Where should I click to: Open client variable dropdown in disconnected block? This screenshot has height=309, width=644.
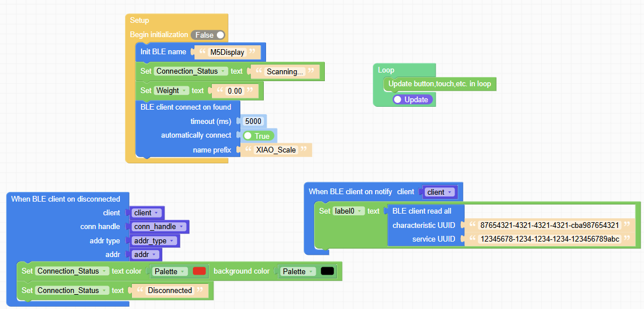[x=147, y=213]
